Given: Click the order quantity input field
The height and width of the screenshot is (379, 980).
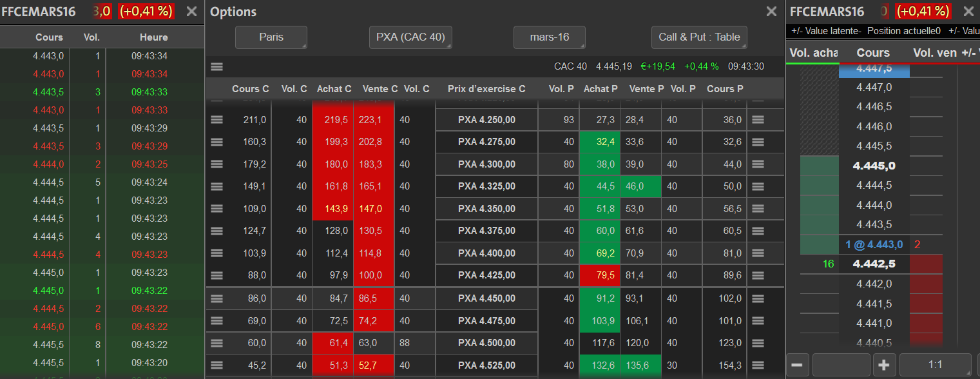Looking at the screenshot, I should tap(841, 365).
